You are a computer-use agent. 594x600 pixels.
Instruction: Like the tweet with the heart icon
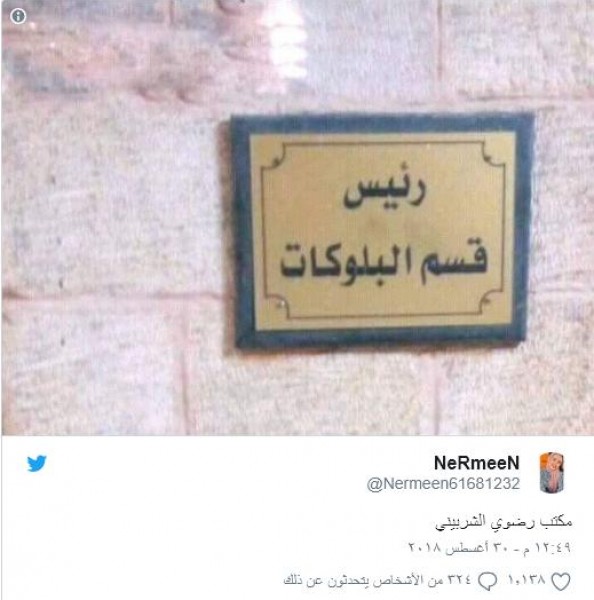tap(560, 582)
